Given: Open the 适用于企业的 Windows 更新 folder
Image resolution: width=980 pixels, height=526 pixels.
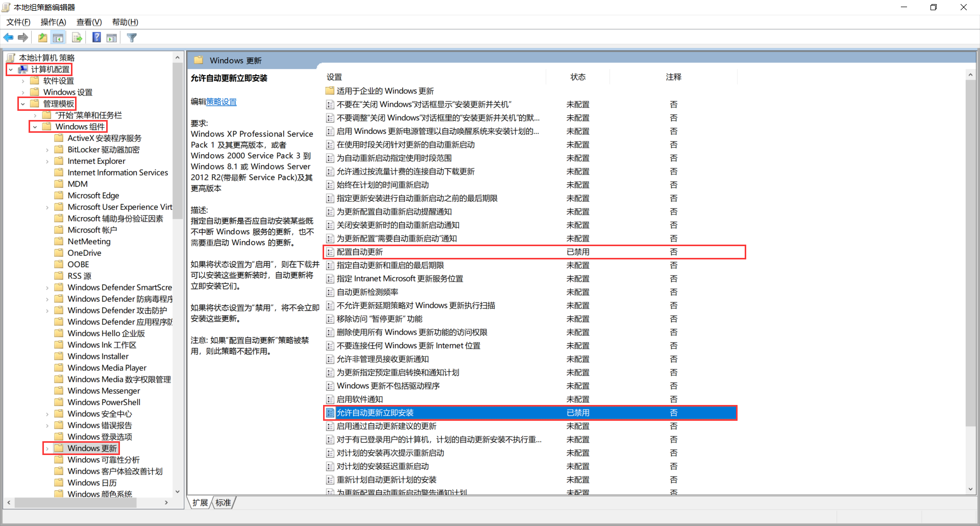Looking at the screenshot, I should coord(385,90).
